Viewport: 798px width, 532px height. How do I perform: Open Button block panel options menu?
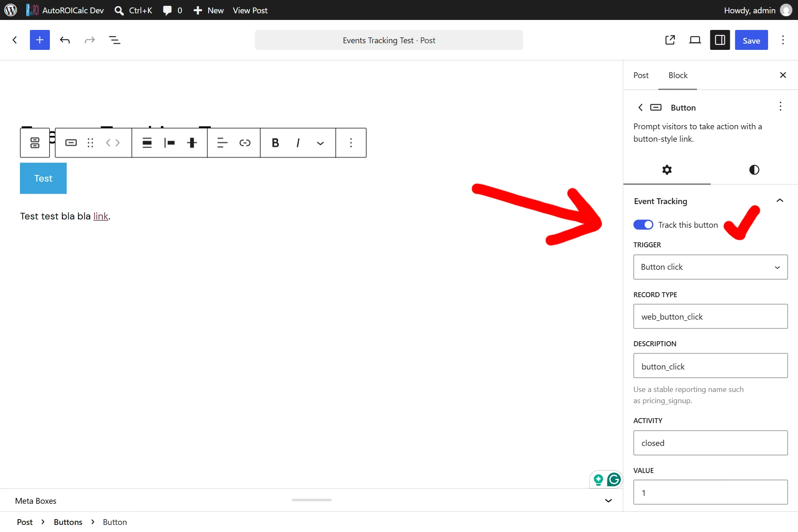[x=781, y=106]
